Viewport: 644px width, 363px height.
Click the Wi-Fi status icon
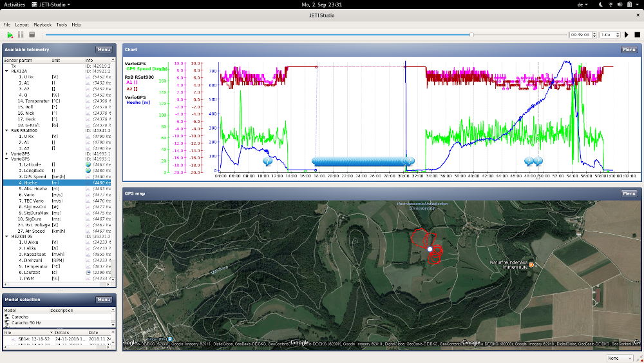(x=611, y=5)
